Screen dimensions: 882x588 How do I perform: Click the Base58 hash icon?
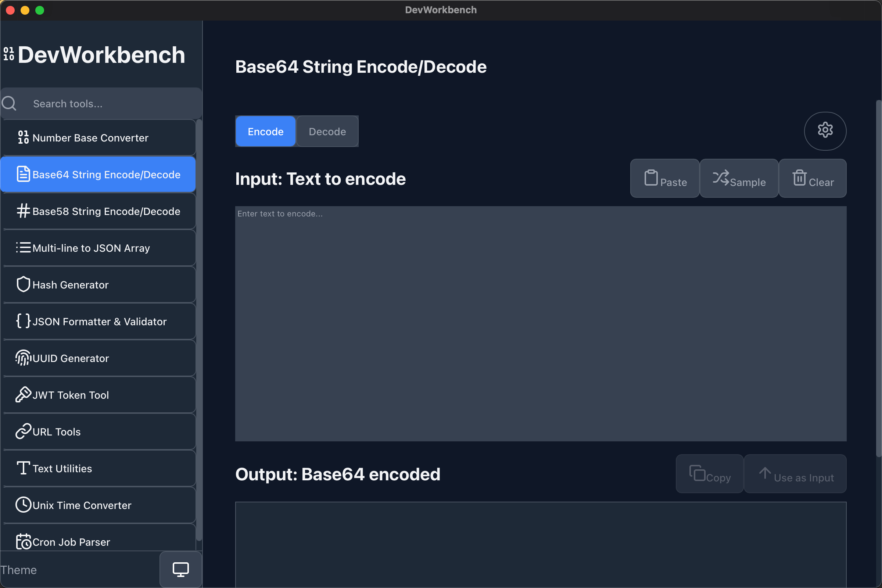click(23, 211)
